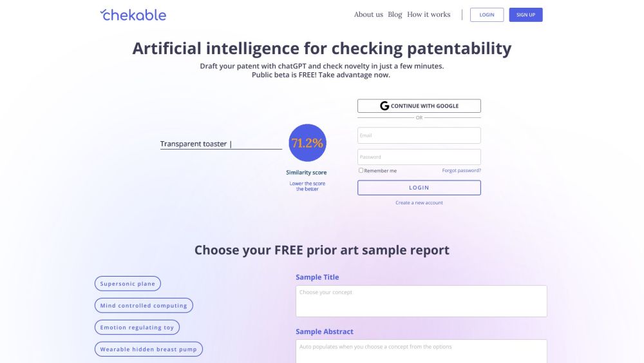Screen dimensions: 644x363
Task: Click the LOGIN button in the header
Action: tap(487, 15)
